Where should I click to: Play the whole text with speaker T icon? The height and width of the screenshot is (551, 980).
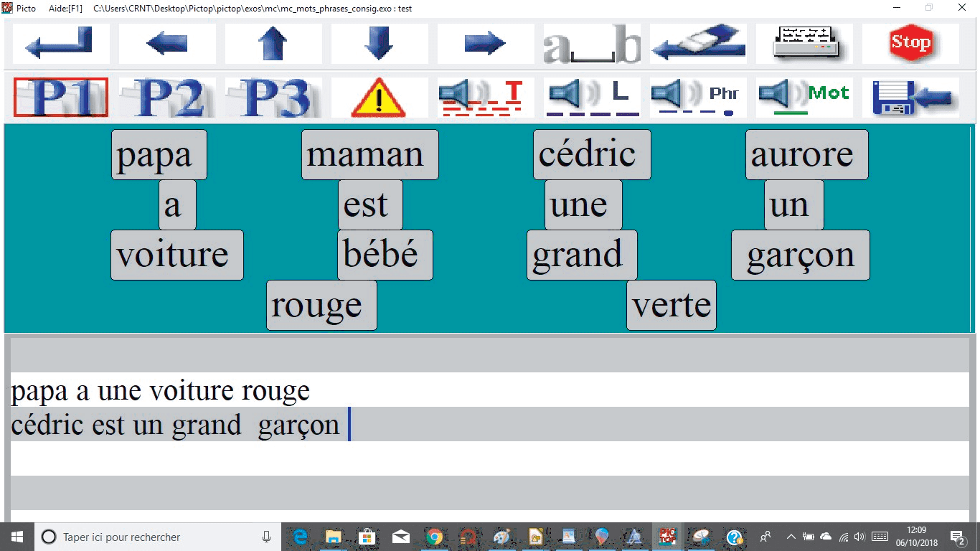pyautogui.click(x=486, y=98)
